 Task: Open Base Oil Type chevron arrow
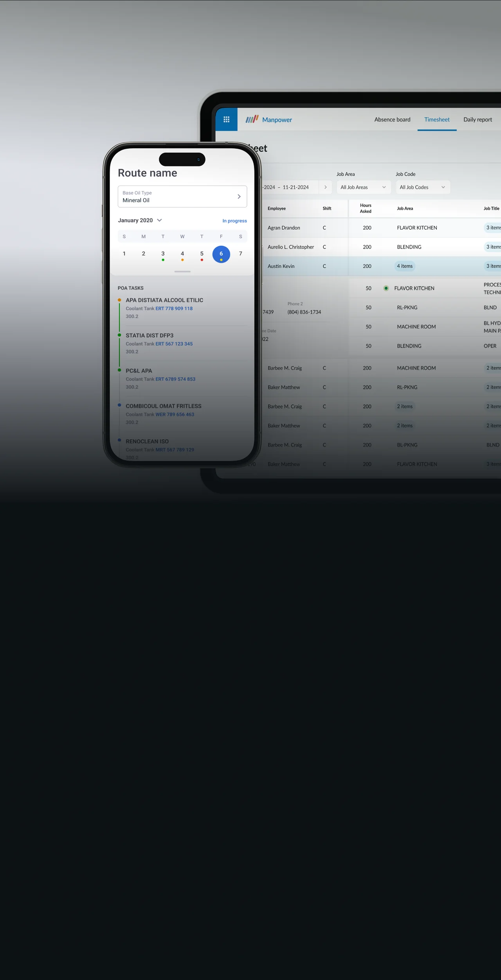click(x=239, y=196)
